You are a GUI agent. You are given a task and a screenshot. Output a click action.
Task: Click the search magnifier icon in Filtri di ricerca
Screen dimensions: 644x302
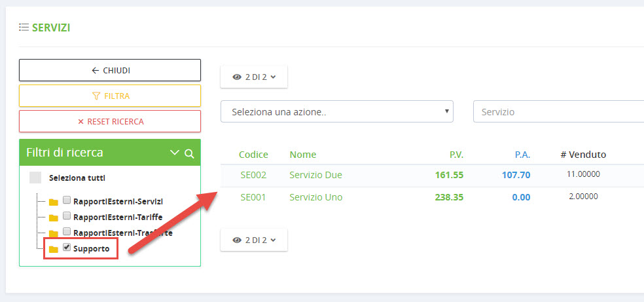tap(189, 153)
